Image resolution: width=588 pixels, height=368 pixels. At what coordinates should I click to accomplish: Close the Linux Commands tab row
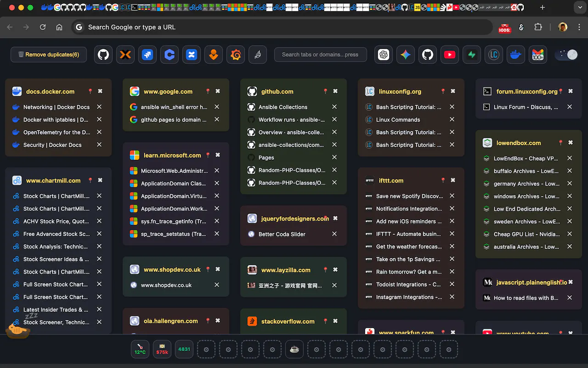pos(452,120)
